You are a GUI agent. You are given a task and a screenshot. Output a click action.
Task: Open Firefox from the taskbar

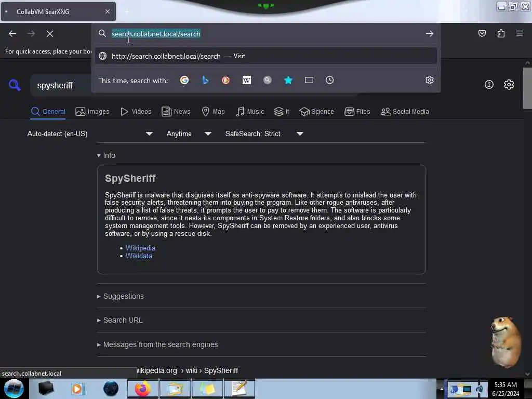coord(143,389)
